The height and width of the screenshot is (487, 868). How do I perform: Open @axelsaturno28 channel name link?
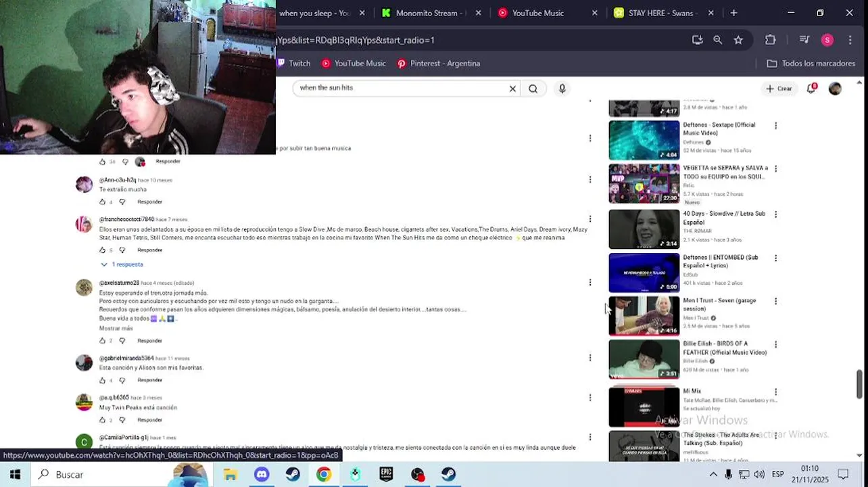(119, 283)
